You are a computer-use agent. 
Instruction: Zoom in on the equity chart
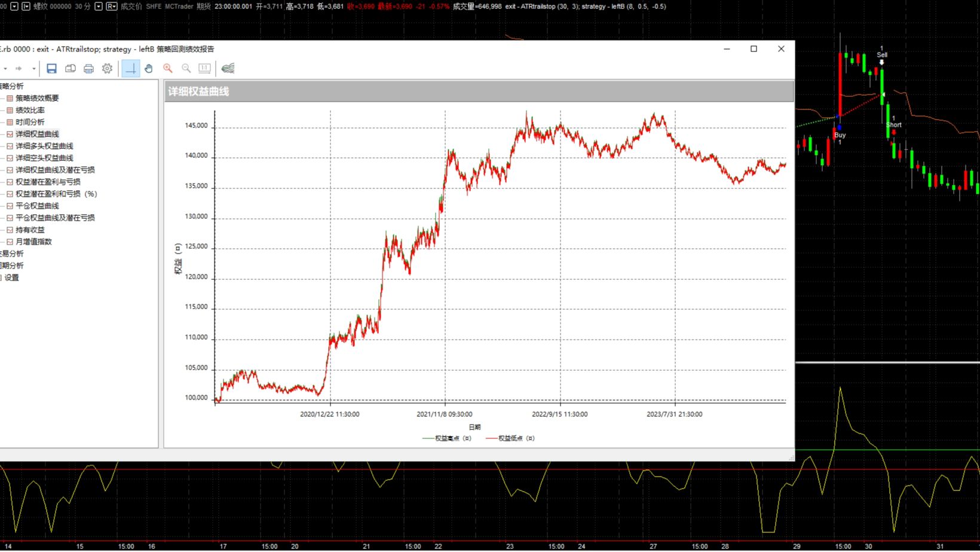168,68
